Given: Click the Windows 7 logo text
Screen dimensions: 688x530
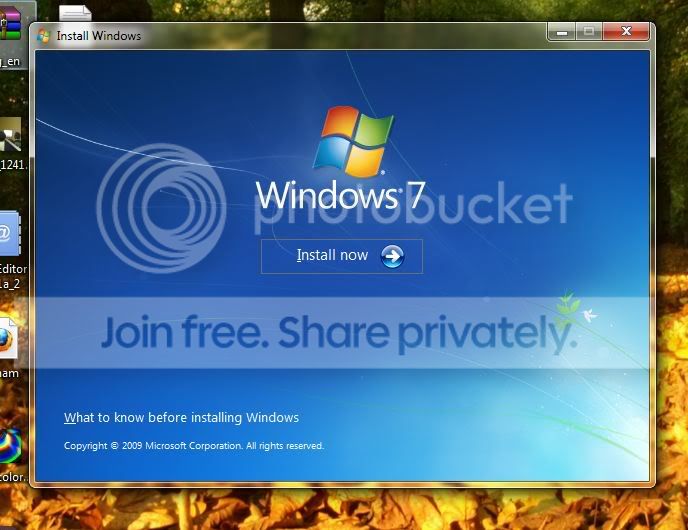Looking at the screenshot, I should tap(340, 195).
